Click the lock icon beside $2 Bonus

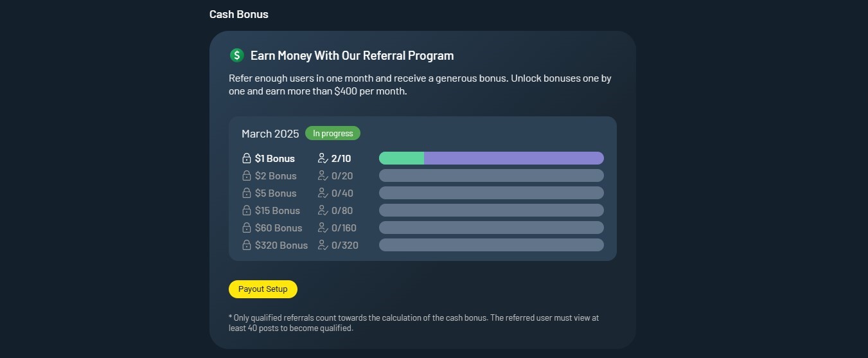[x=246, y=175]
